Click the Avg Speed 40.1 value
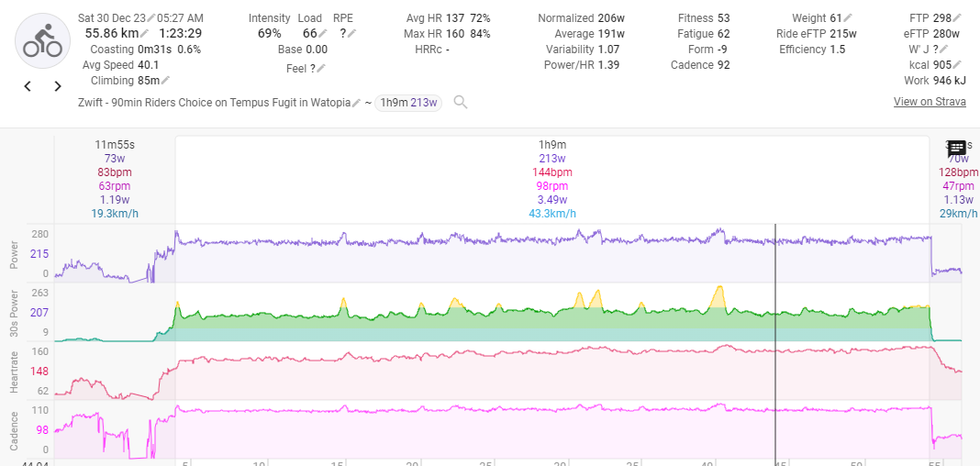The image size is (980, 466). pyautogui.click(x=148, y=65)
